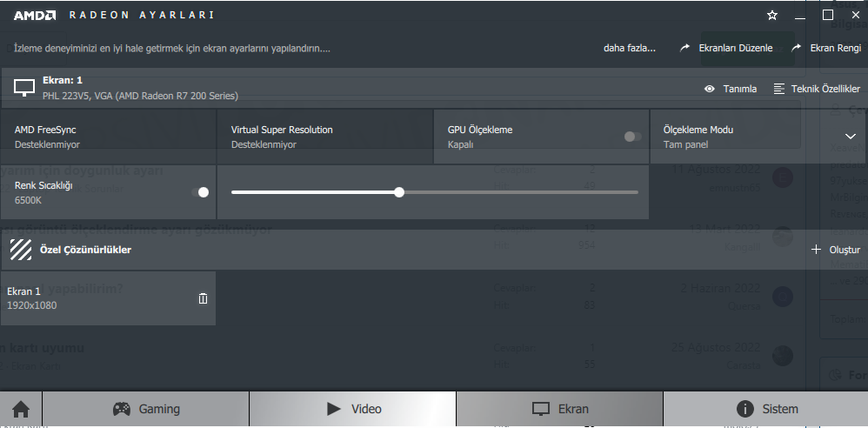This screenshot has height=428, width=868.
Task: Switch to the Gaming tab
Action: pos(146,409)
